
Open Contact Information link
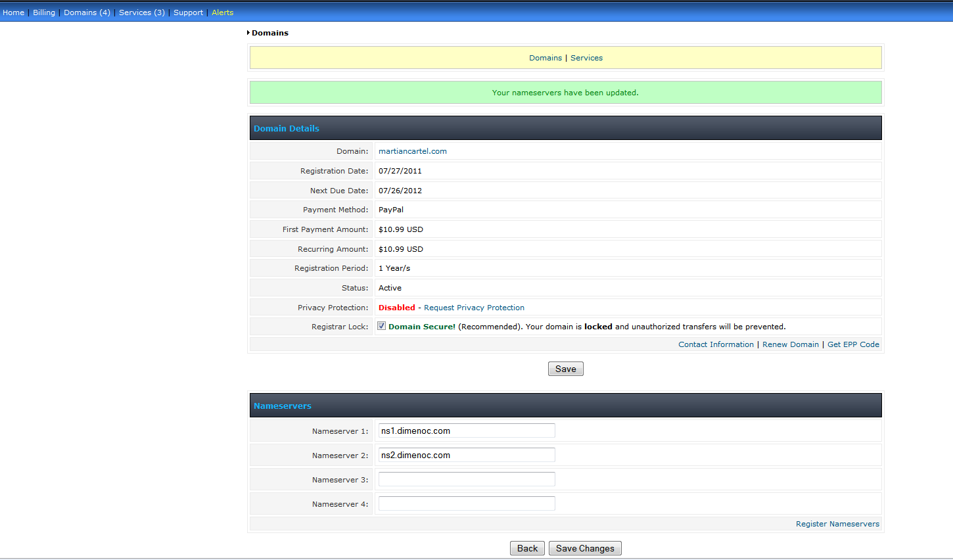(x=716, y=344)
